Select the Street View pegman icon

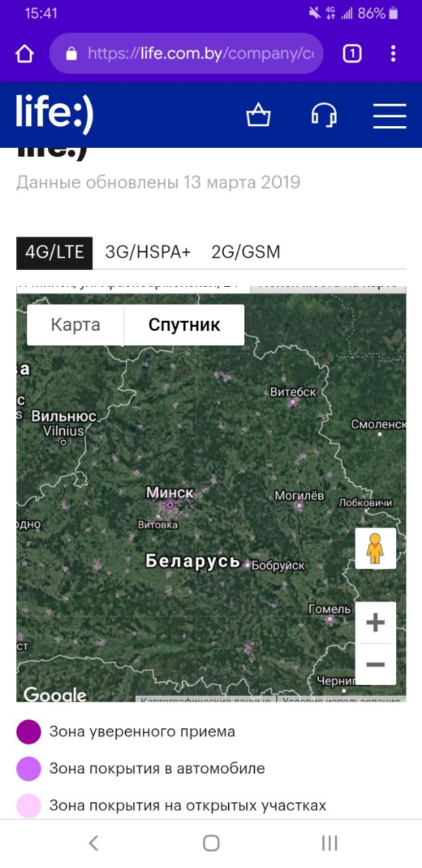tap(375, 549)
